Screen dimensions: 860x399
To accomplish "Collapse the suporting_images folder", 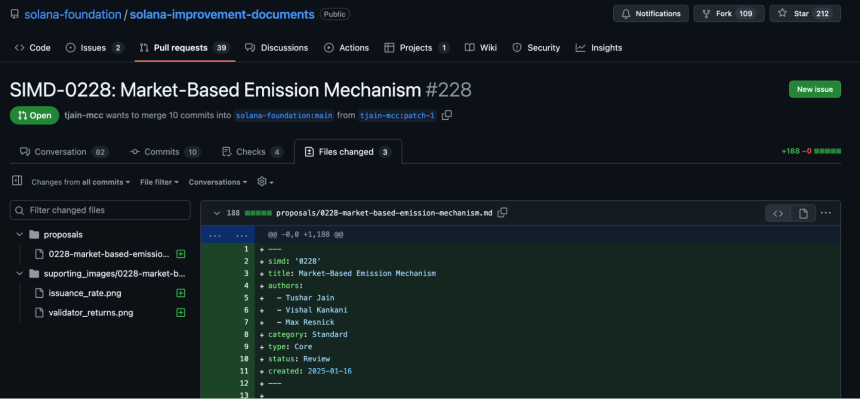I will click(20, 273).
